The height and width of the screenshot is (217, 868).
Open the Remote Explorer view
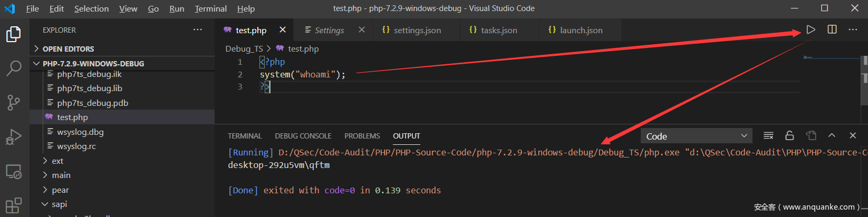(14, 172)
